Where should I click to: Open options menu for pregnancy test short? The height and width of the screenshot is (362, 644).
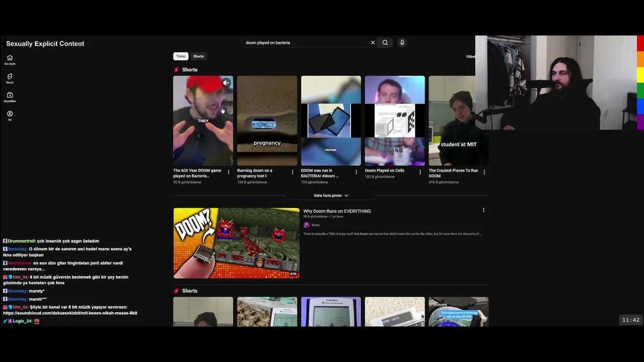(292, 172)
